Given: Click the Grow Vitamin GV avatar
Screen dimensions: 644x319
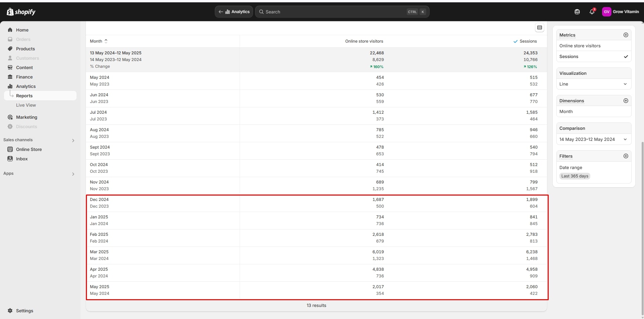Looking at the screenshot, I should (x=606, y=12).
